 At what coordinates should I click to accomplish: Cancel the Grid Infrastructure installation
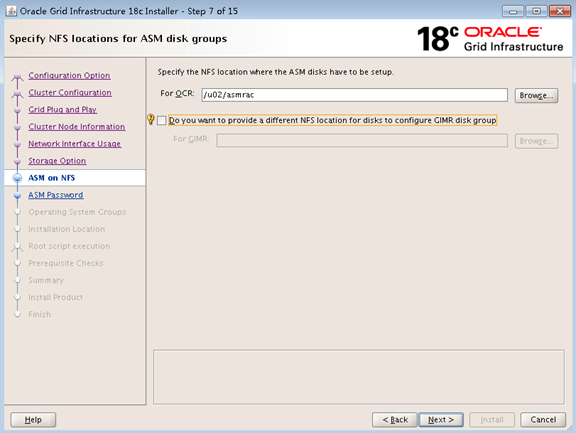[543, 419]
